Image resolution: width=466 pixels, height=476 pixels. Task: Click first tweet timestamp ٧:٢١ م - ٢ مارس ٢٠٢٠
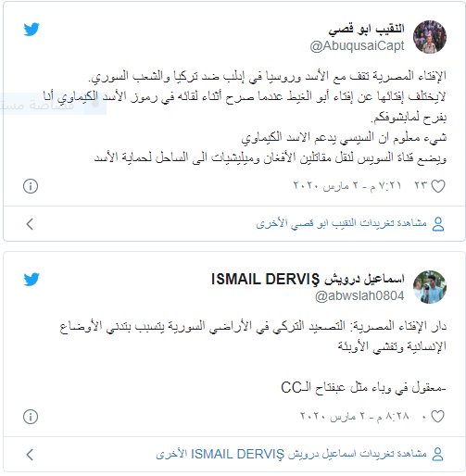pyautogui.click(x=346, y=186)
